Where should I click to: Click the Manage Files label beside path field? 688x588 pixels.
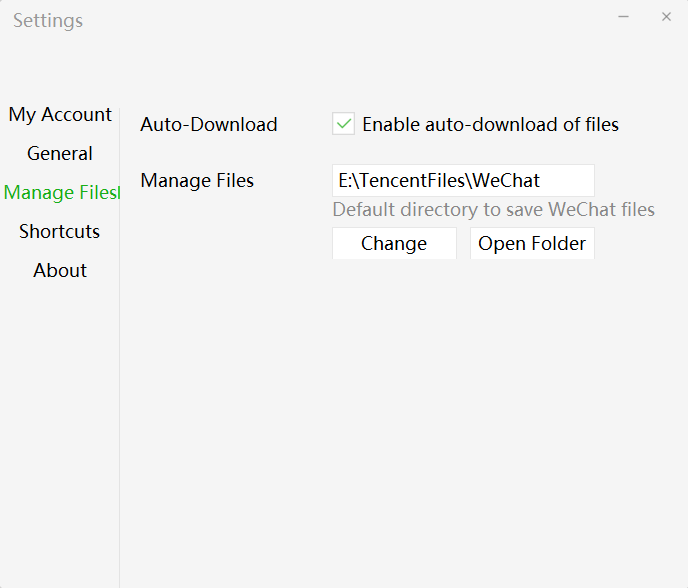[x=197, y=181]
